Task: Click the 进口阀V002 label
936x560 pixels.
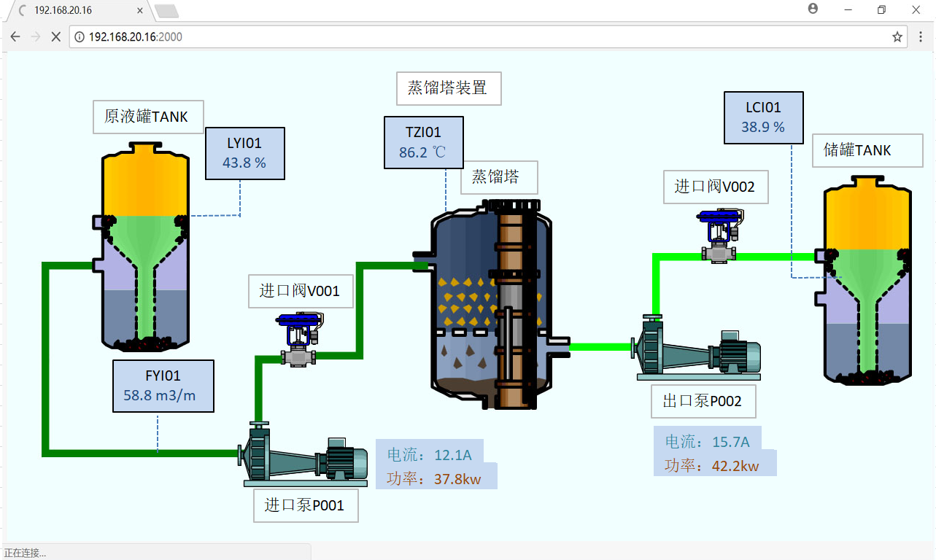Action: click(716, 187)
